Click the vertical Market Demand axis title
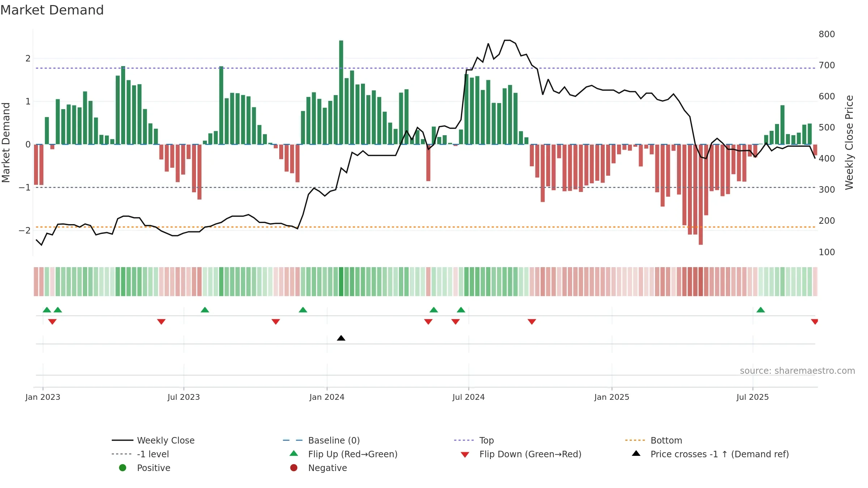868x488 pixels. [x=6, y=142]
